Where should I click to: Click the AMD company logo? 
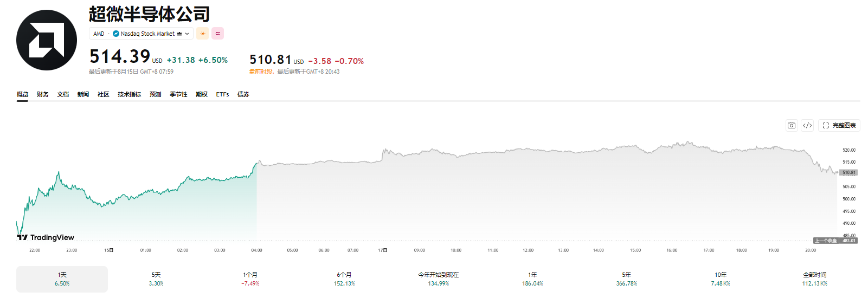point(47,40)
